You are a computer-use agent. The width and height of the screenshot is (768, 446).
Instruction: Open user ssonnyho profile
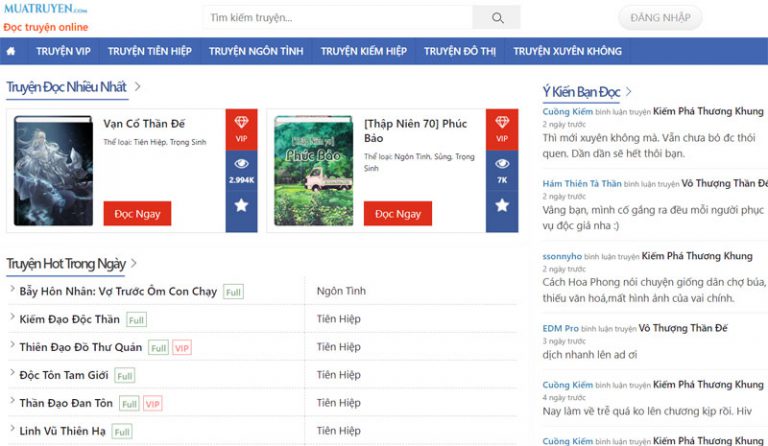[562, 256]
